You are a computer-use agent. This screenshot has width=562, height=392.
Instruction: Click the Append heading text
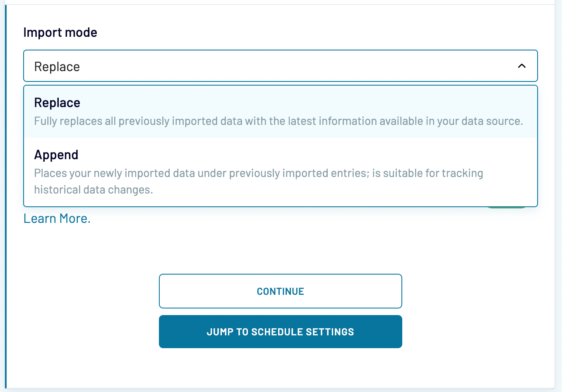(x=56, y=155)
